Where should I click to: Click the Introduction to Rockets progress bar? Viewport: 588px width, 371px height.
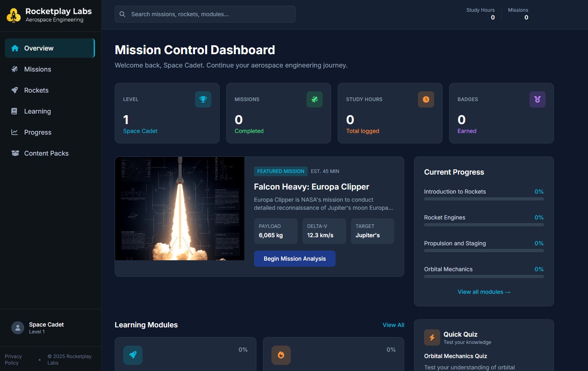point(484,198)
